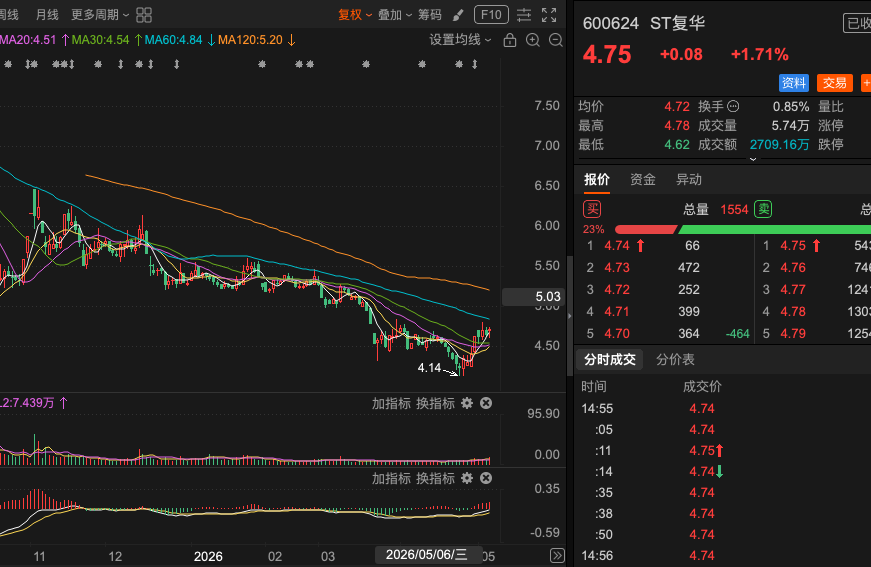This screenshot has width=871, height=567.
Task: Select the :11 trade row at 4.75
Action: click(x=722, y=450)
